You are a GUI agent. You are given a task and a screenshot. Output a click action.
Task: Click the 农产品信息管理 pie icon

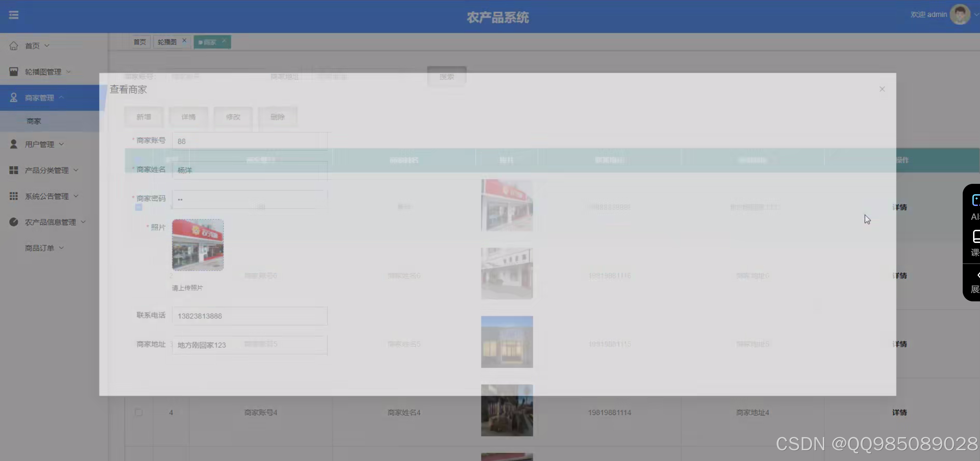14,222
